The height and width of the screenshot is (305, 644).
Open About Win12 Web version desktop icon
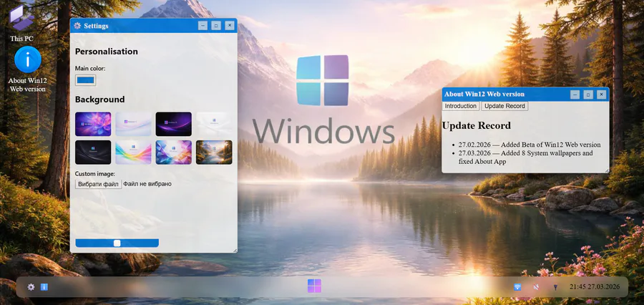point(27,69)
